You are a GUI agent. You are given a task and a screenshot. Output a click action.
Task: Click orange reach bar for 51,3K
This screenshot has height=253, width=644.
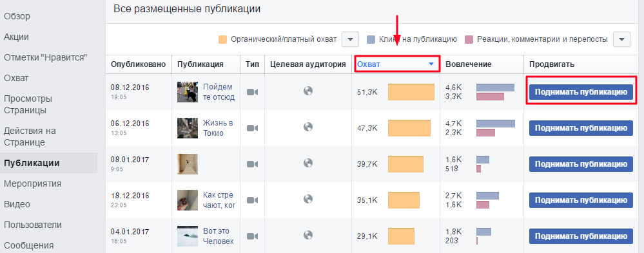point(411,92)
